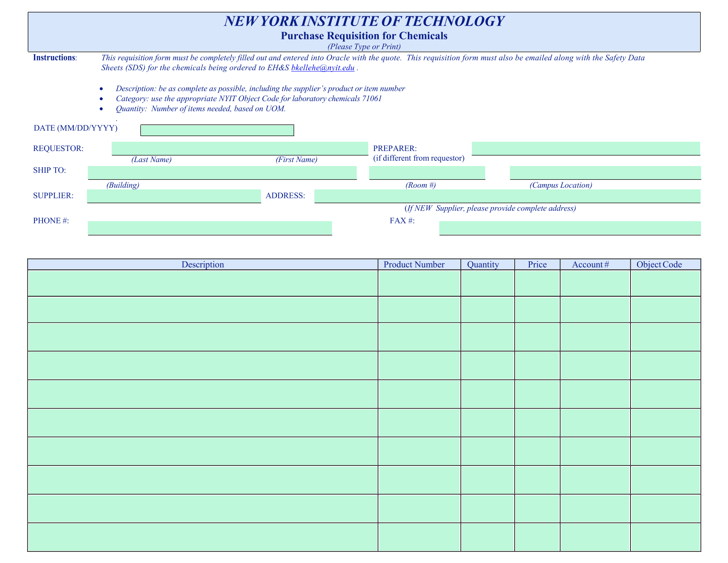728x563 pixels.
Task: Click the (Please Type or Print) note
Action: (x=364, y=46)
